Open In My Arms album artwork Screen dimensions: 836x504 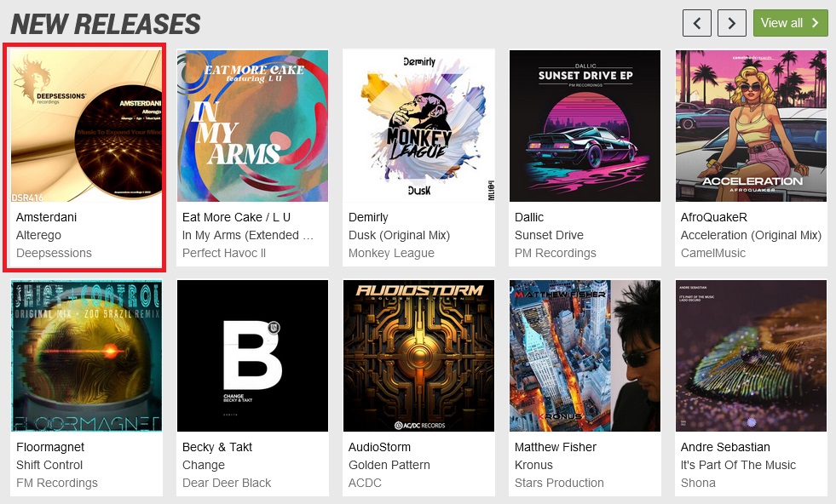click(252, 126)
